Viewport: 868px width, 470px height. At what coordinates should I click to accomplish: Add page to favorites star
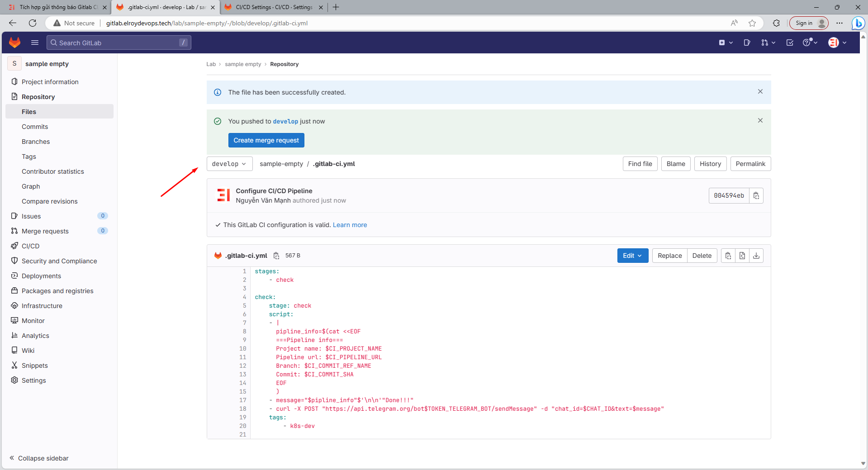(x=752, y=23)
